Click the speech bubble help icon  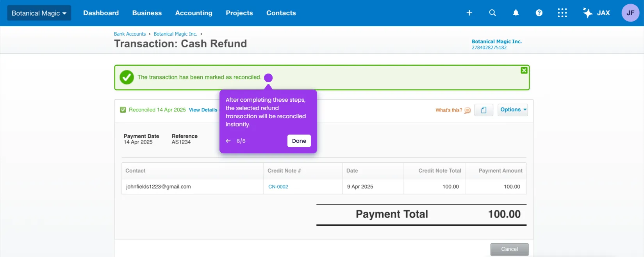(467, 110)
